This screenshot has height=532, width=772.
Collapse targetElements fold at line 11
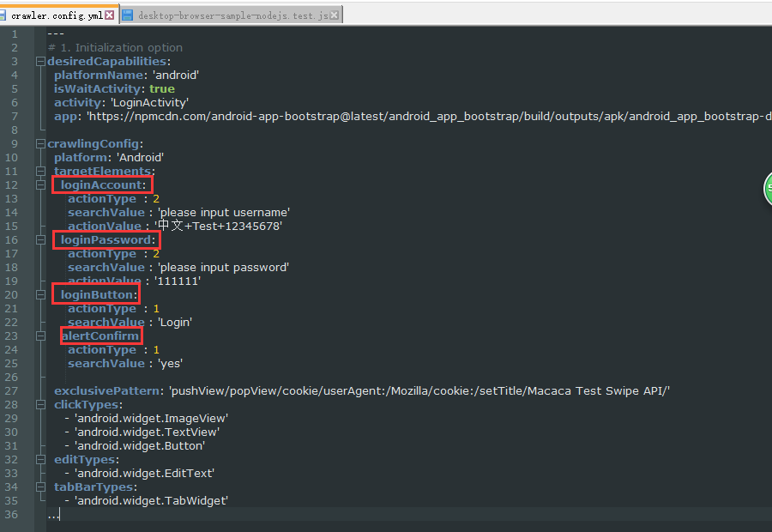[40, 172]
